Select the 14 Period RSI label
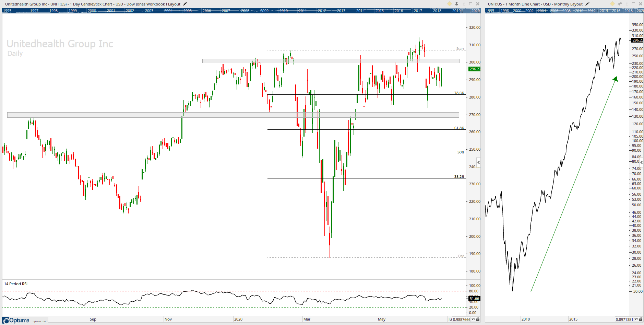 [x=16, y=284]
